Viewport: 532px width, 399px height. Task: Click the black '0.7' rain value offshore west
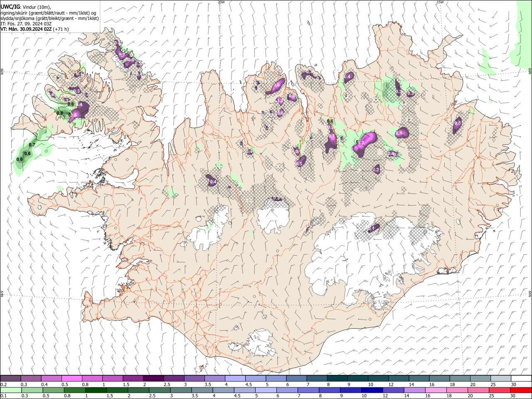tap(32, 145)
